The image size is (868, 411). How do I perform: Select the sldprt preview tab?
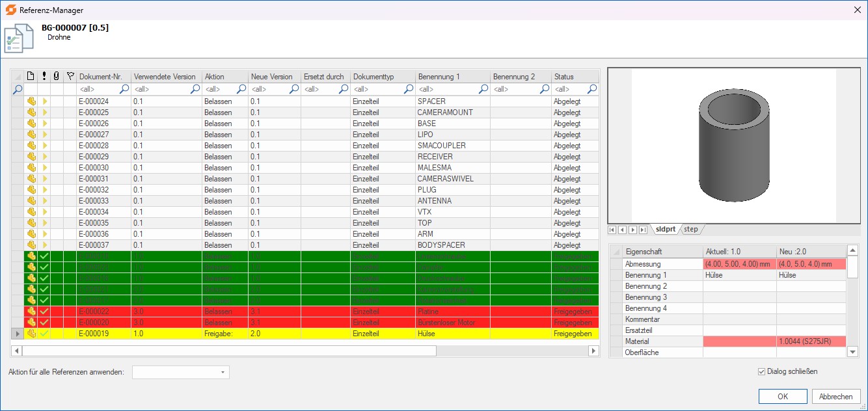665,230
